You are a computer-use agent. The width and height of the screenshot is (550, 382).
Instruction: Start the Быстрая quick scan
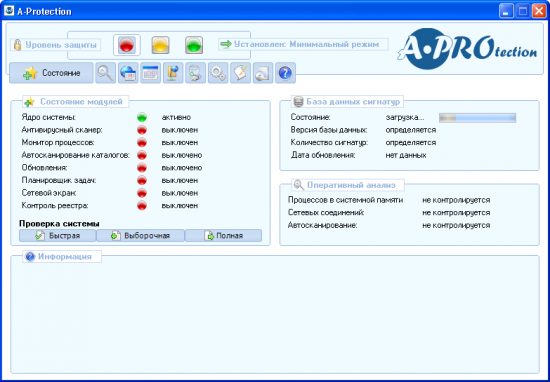click(58, 236)
